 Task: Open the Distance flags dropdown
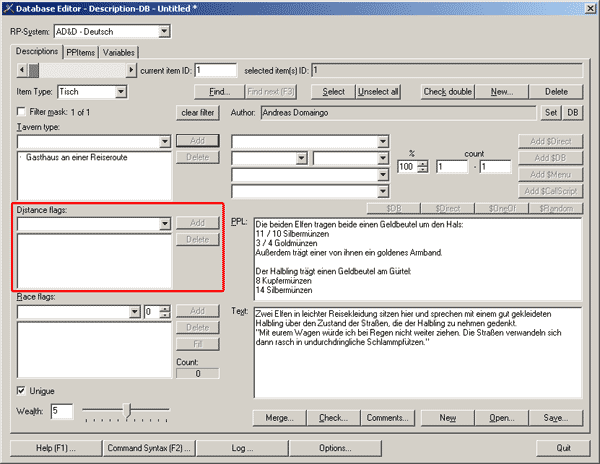point(165,224)
